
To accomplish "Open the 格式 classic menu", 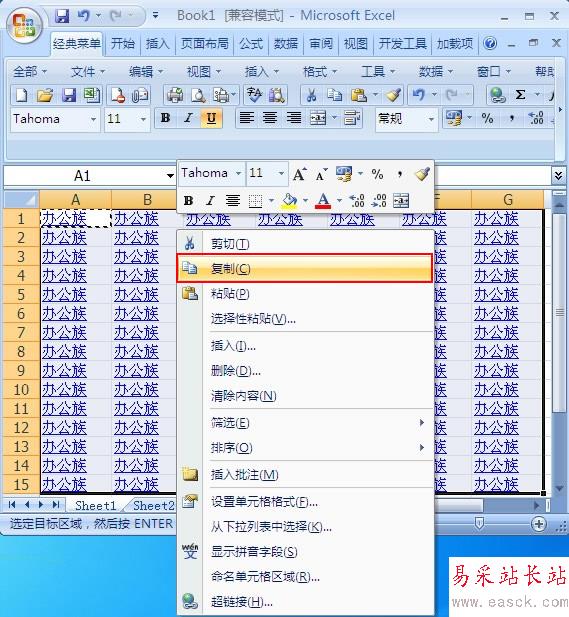I will point(320,72).
